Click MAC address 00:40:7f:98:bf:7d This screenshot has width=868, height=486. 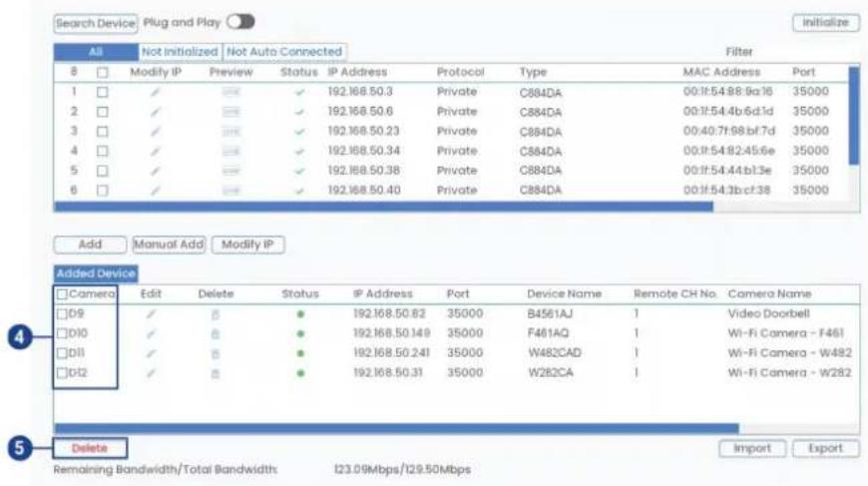(729, 131)
